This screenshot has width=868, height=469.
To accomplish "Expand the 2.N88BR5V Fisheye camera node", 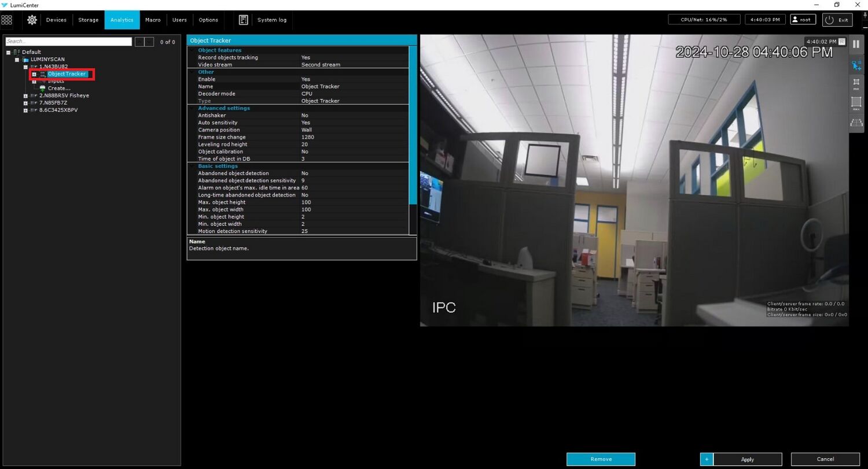I will coord(25,95).
